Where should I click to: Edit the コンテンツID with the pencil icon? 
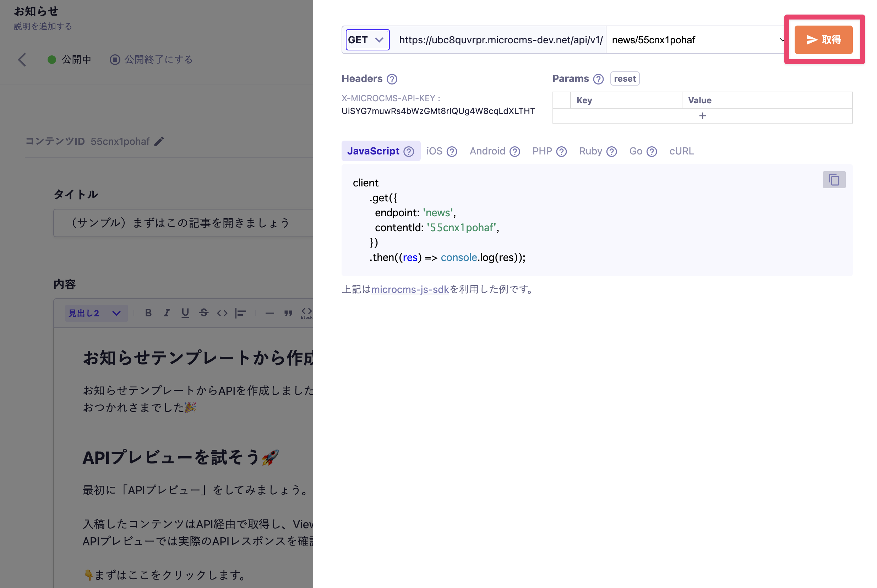pyautogui.click(x=159, y=141)
